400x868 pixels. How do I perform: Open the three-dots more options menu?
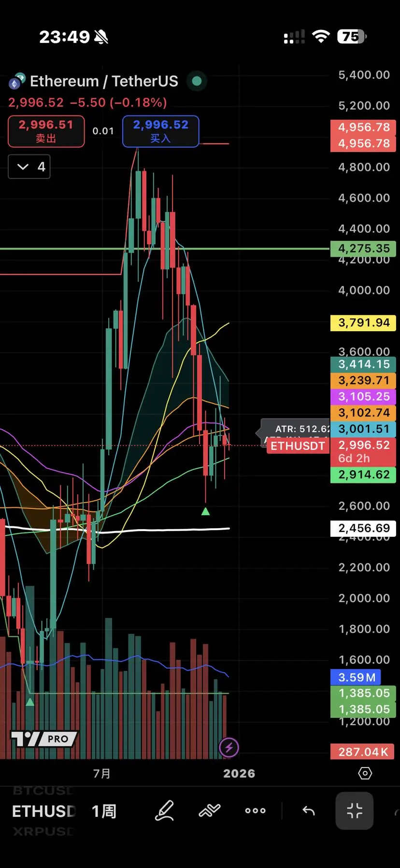256,811
